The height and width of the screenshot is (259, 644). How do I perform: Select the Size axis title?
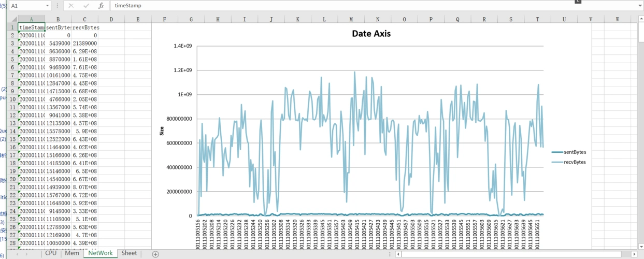tap(162, 129)
